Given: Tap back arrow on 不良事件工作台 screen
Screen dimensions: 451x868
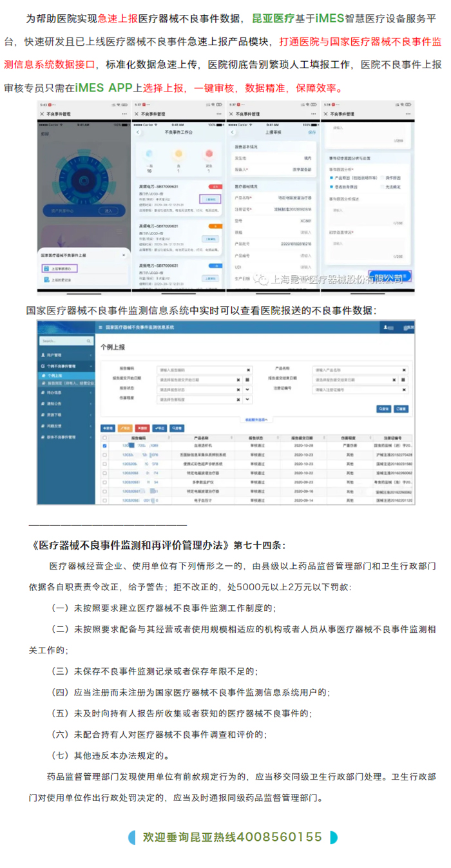Looking at the screenshot, I should [x=137, y=131].
